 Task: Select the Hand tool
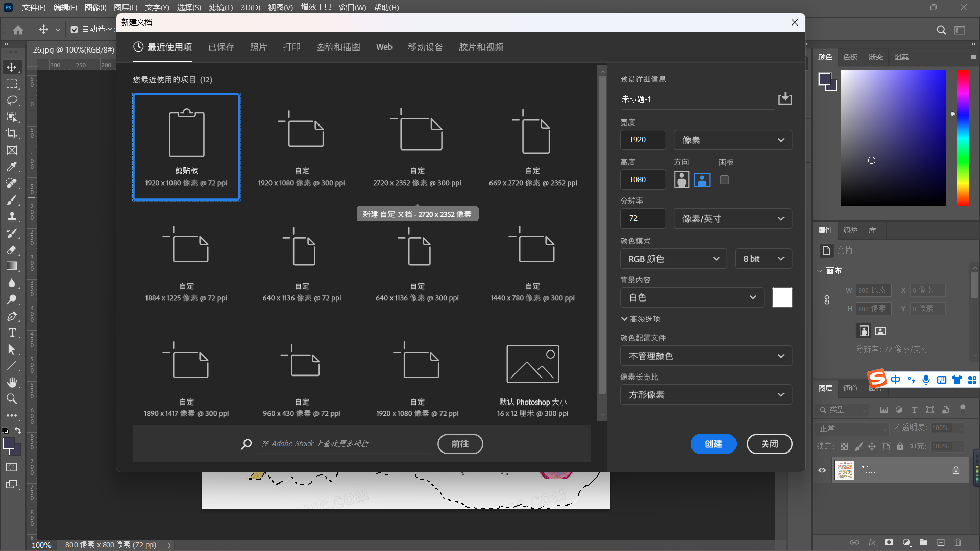12,382
